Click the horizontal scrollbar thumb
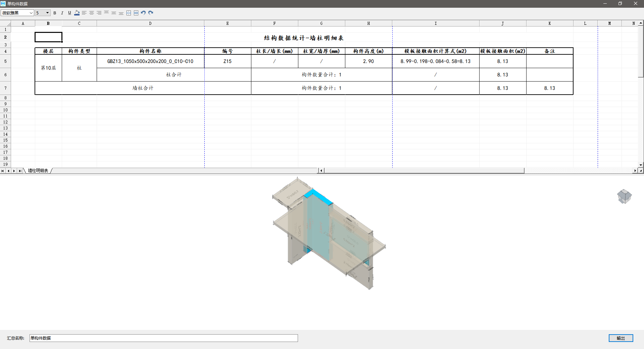 tap(424, 171)
